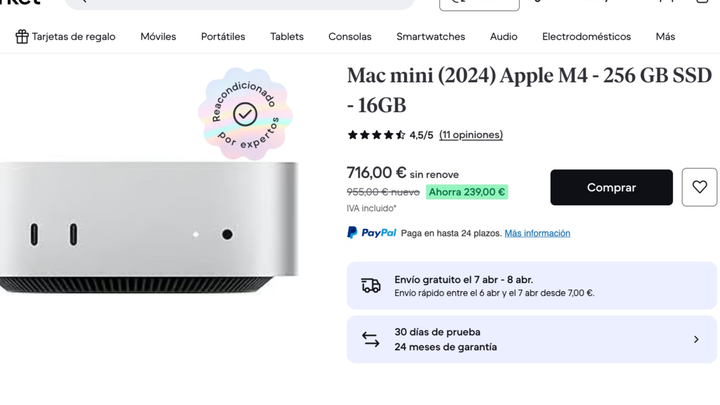Viewport: 720px width, 405px height.
Task: Add product to favorites with heart icon
Action: (x=699, y=187)
